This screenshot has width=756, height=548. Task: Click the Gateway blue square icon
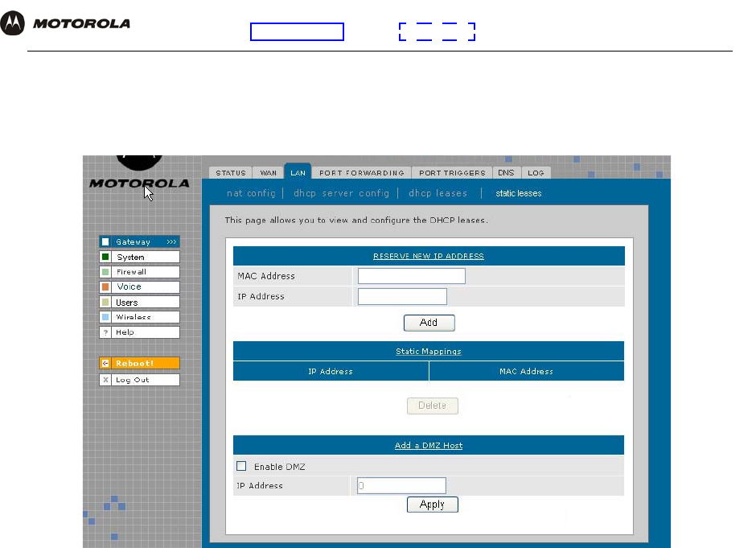click(x=105, y=241)
